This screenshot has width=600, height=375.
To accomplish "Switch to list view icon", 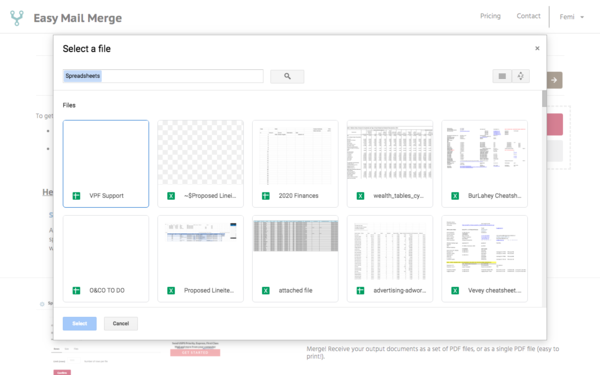I will (502, 76).
